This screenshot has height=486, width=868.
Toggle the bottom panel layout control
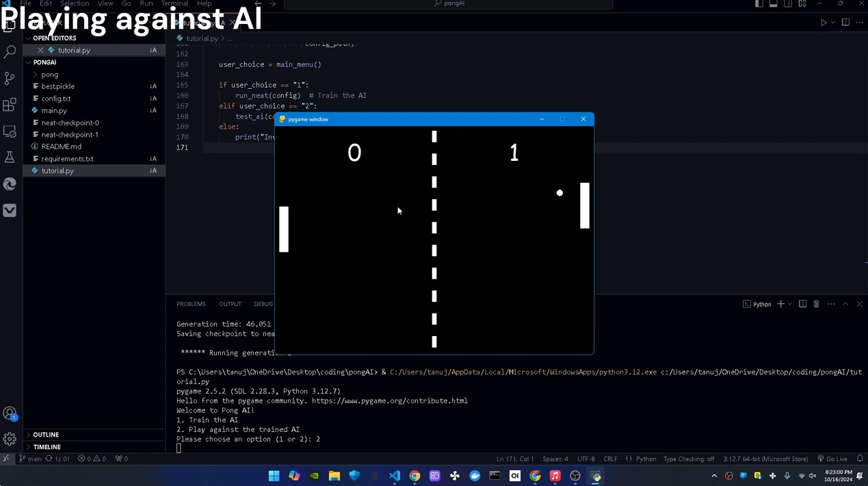pyautogui.click(x=773, y=3)
